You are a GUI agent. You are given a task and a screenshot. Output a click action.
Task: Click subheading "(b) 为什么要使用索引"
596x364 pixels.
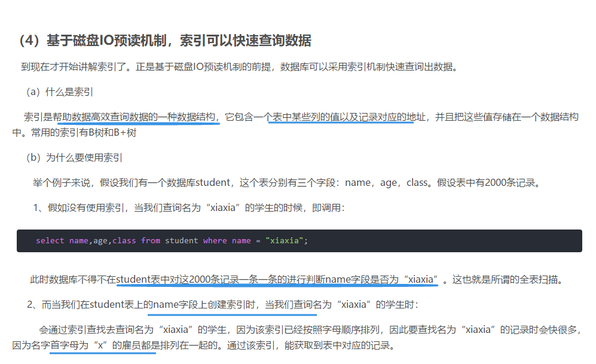[74, 157]
